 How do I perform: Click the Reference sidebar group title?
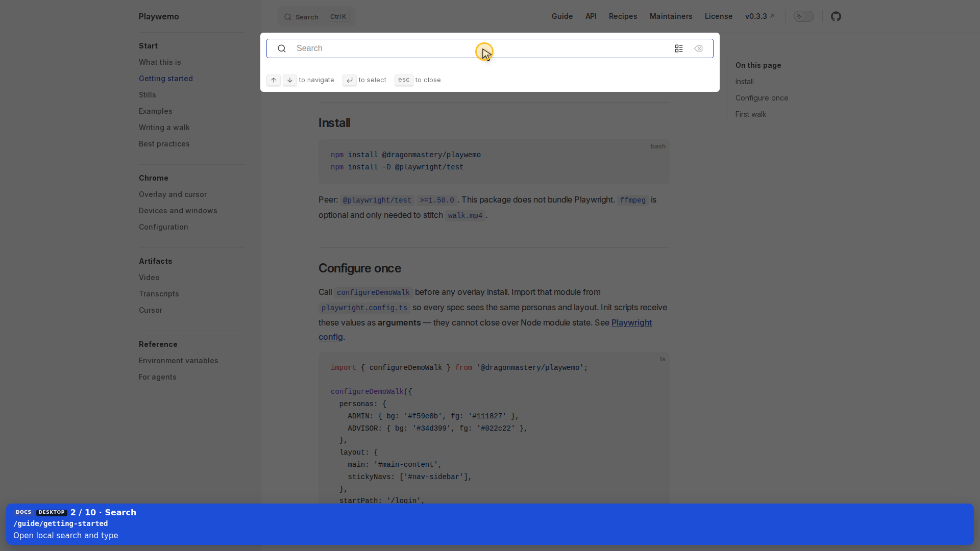(158, 344)
